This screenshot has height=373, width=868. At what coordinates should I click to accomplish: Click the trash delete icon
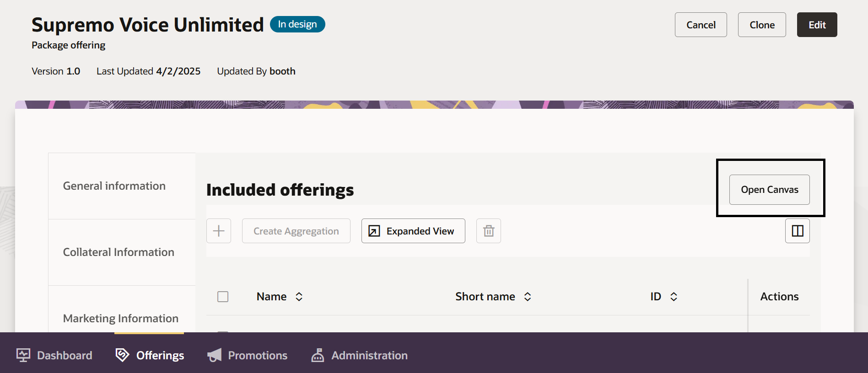489,231
